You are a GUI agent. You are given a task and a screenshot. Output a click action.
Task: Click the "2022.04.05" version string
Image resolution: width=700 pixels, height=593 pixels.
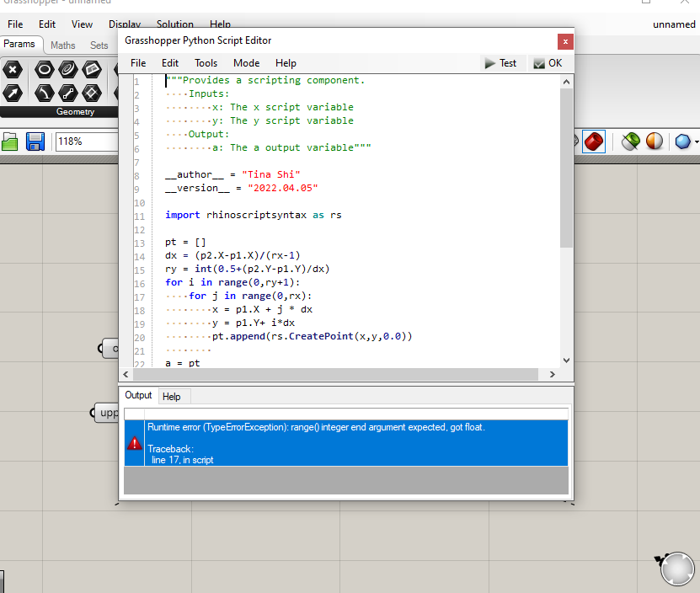[282, 188]
